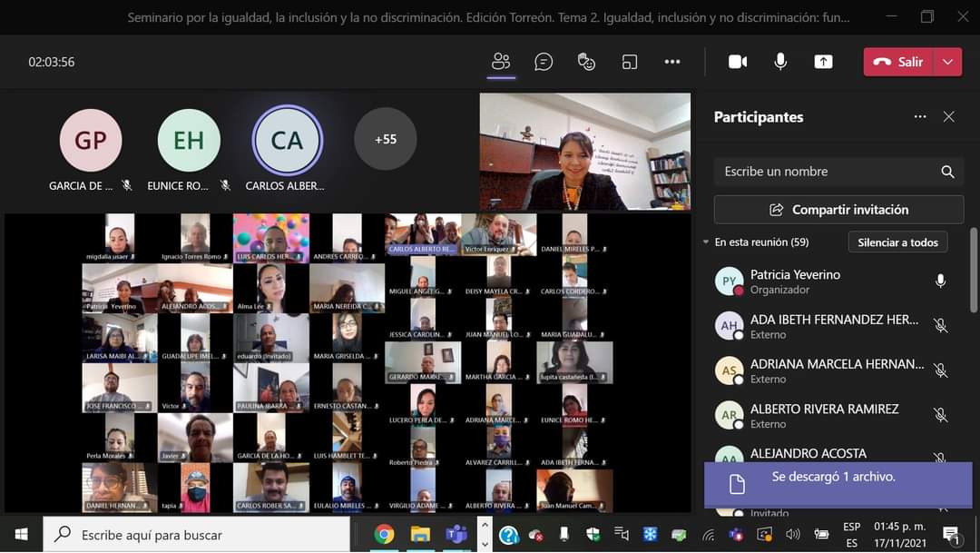The image size is (980, 553).
Task: Click the Compartir invitación button
Action: point(838,210)
